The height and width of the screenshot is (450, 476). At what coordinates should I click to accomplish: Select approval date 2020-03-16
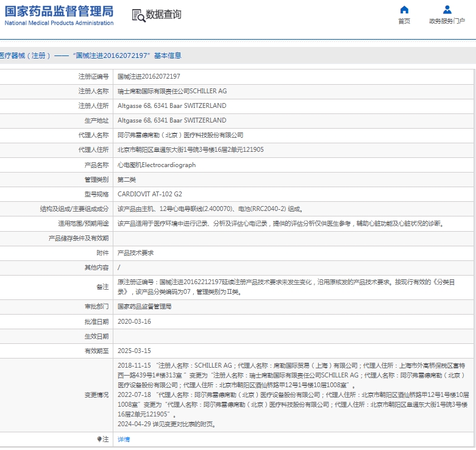click(x=134, y=321)
